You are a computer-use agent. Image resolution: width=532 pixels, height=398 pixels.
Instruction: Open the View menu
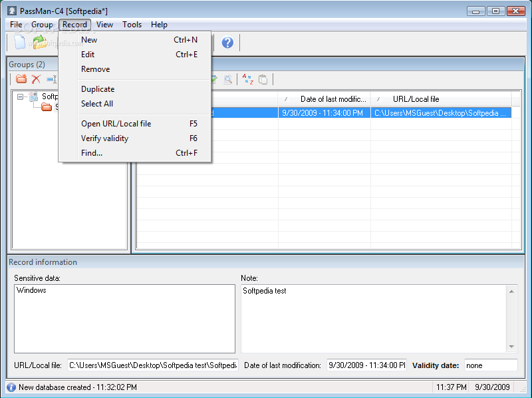[x=104, y=25]
